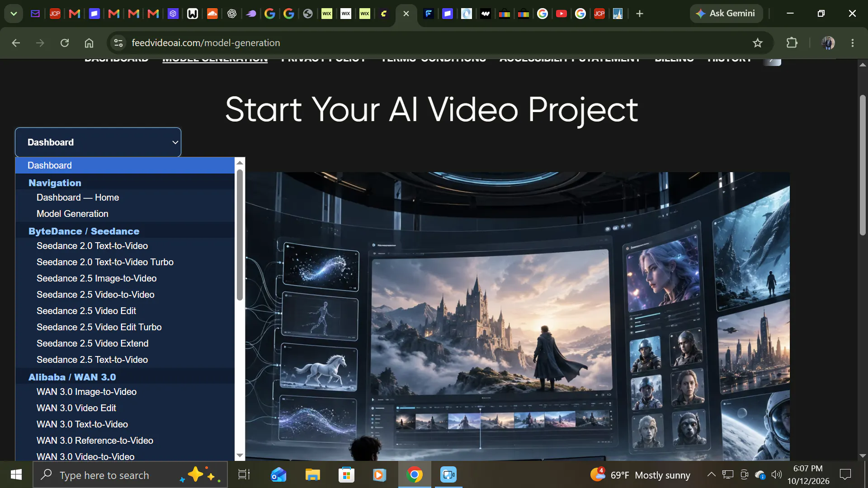868x488 pixels.
Task: Switch to the SoundCloud tab
Action: [x=212, y=14]
